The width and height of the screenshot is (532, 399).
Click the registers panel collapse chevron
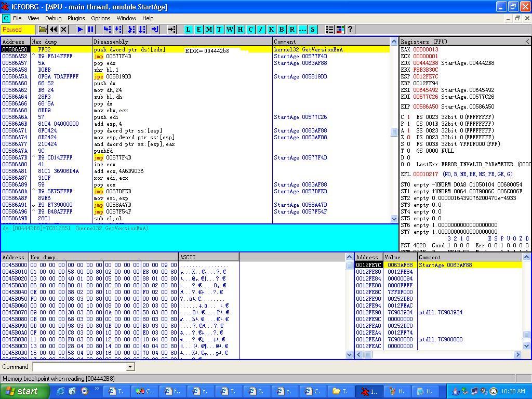tap(528, 42)
